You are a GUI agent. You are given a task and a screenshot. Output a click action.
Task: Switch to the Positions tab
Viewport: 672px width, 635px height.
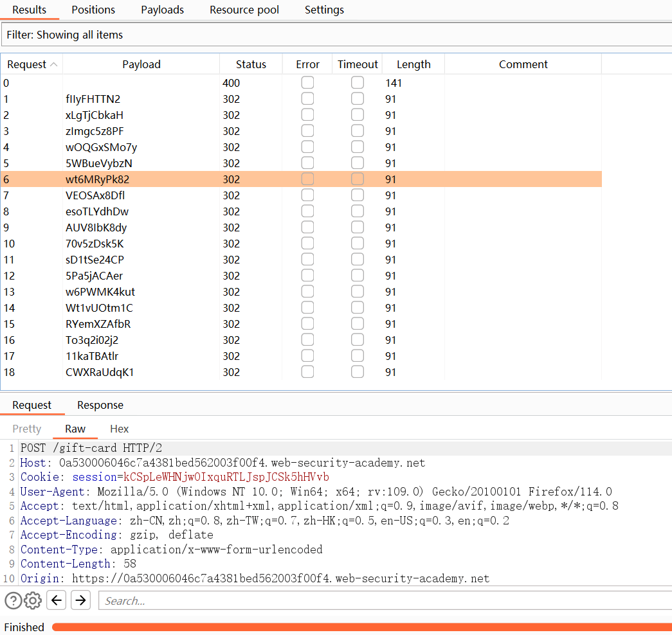tap(93, 10)
